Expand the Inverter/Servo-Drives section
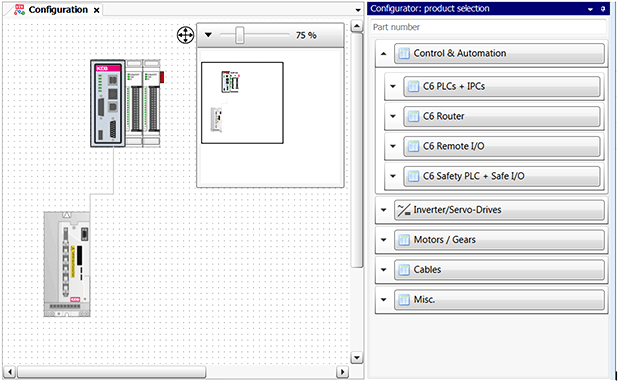 [383, 210]
